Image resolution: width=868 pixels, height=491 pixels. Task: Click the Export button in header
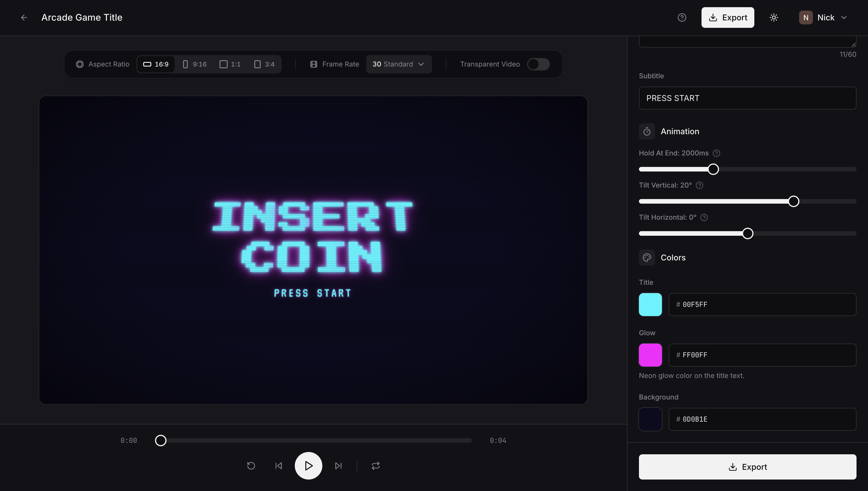coord(728,17)
